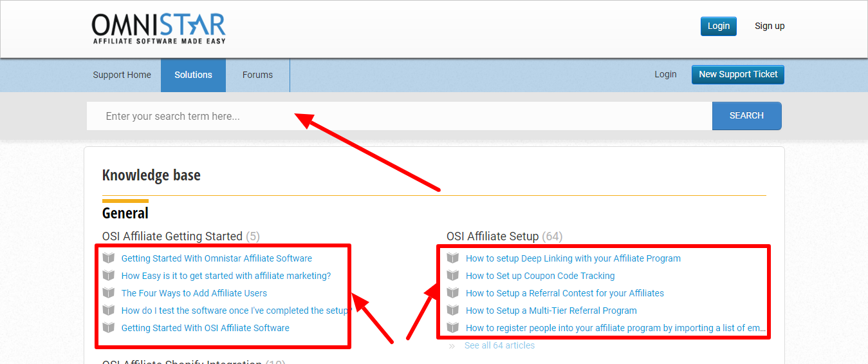Switch to the Forums tab
The width and height of the screenshot is (868, 364).
pyautogui.click(x=257, y=75)
